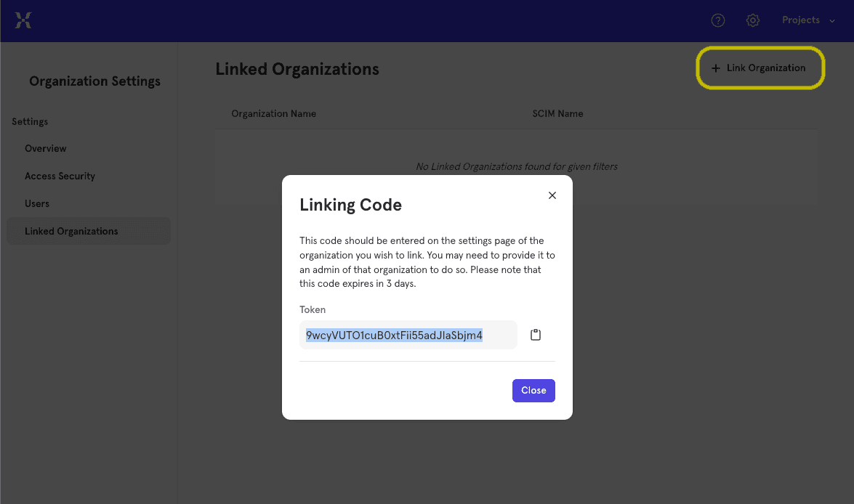Open the Access Security section
Screen dimensions: 854x504
60,176
